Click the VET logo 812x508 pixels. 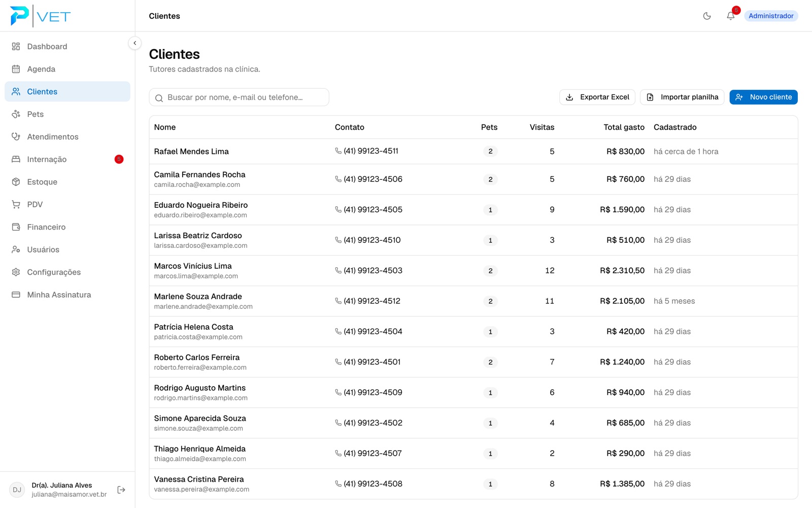coord(41,16)
